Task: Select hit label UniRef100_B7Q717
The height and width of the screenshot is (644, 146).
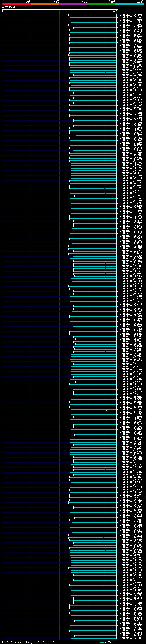Action: tap(131, 301)
